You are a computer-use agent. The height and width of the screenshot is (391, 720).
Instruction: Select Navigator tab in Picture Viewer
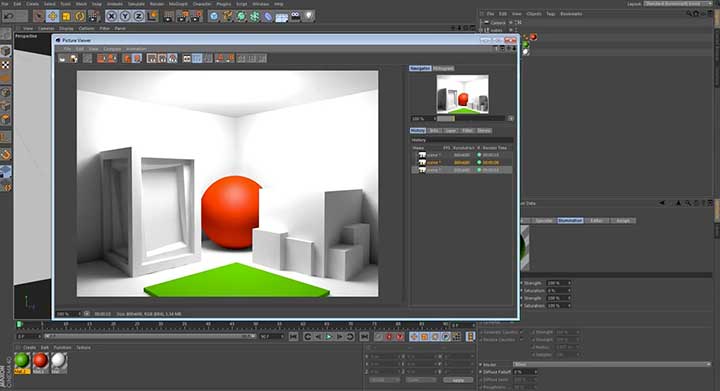click(x=420, y=68)
